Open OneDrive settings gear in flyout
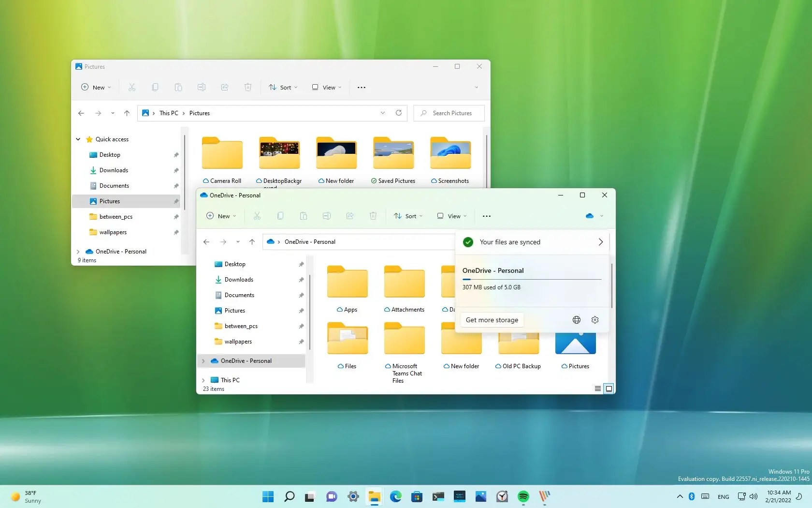Image resolution: width=812 pixels, height=508 pixels. coord(594,320)
